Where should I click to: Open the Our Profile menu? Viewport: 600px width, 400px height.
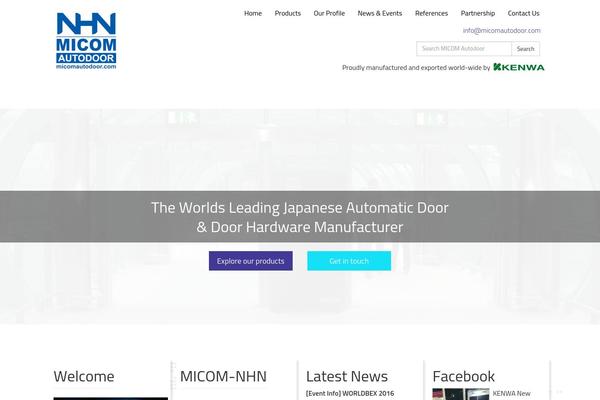coord(329,13)
